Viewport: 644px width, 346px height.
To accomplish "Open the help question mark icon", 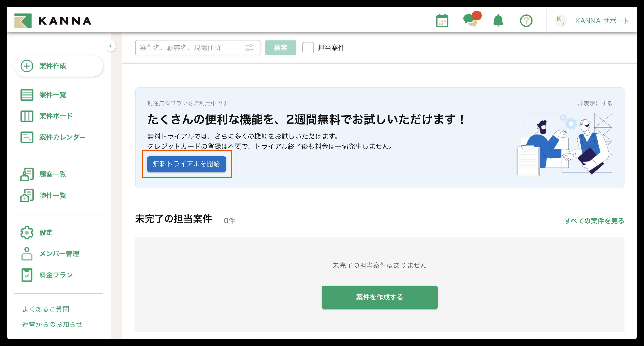I will 526,21.
